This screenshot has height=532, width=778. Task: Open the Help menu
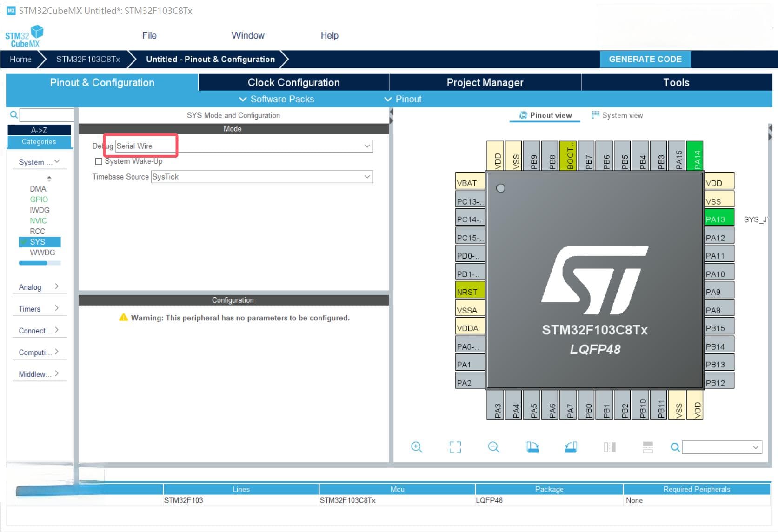coord(330,35)
